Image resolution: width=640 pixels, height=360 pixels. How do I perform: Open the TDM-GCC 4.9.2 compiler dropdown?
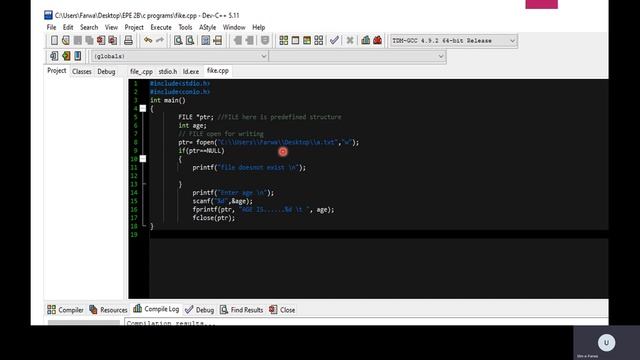(453, 40)
